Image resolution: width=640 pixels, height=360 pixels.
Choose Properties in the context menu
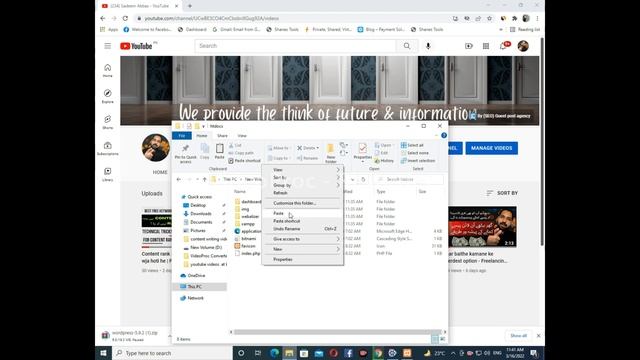point(302,260)
